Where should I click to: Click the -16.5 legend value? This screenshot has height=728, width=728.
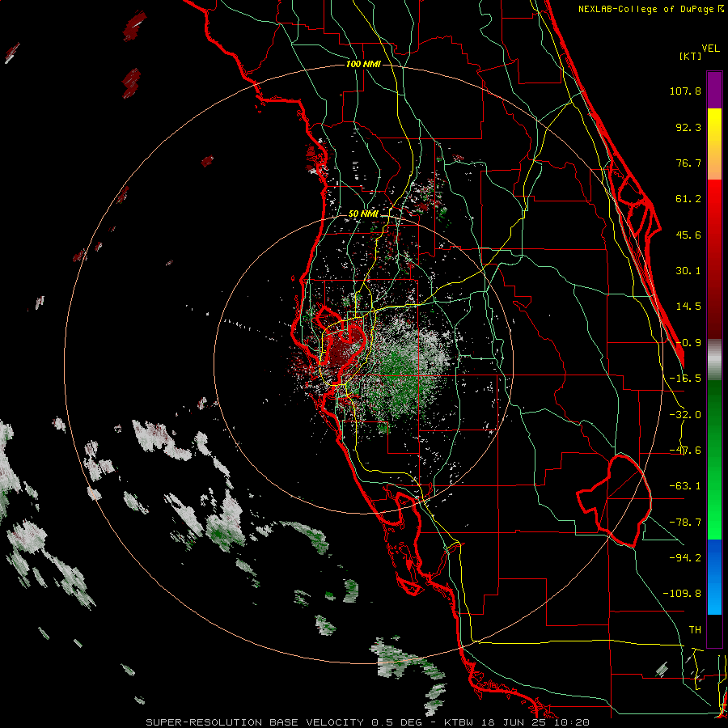tap(685, 379)
